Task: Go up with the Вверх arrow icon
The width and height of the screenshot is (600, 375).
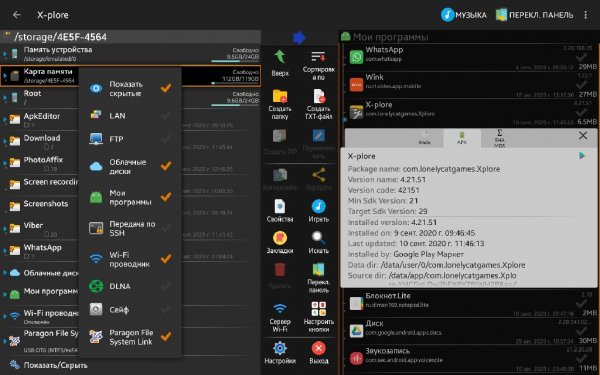Action: point(280,57)
